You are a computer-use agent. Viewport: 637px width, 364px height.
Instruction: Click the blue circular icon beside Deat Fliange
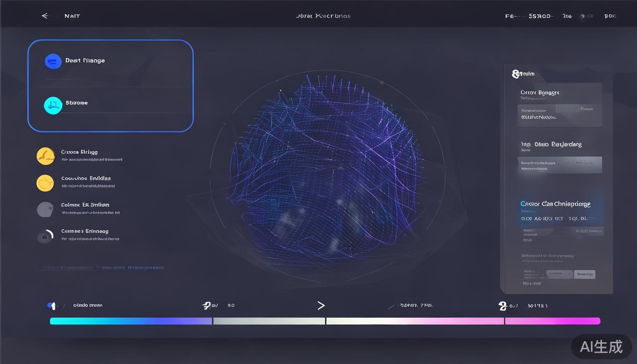click(x=53, y=61)
